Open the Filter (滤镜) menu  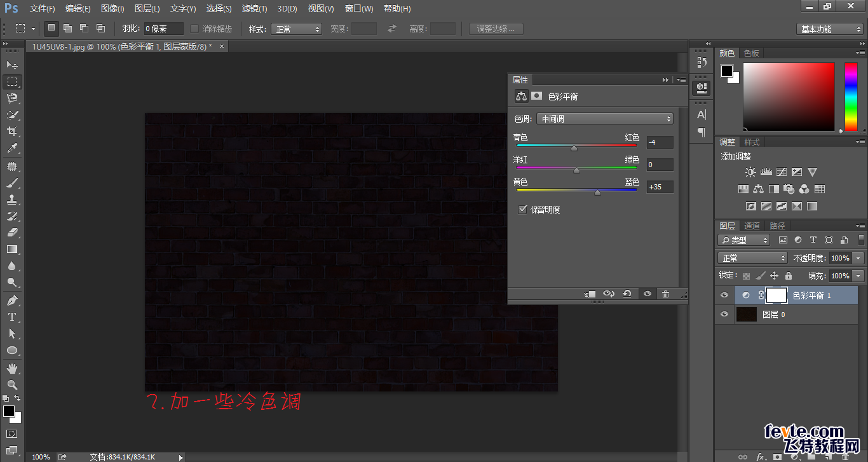(255, 9)
